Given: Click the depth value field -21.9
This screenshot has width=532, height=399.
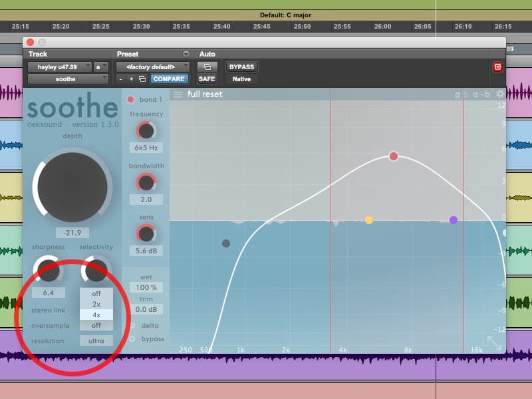Looking at the screenshot, I should tap(72, 233).
